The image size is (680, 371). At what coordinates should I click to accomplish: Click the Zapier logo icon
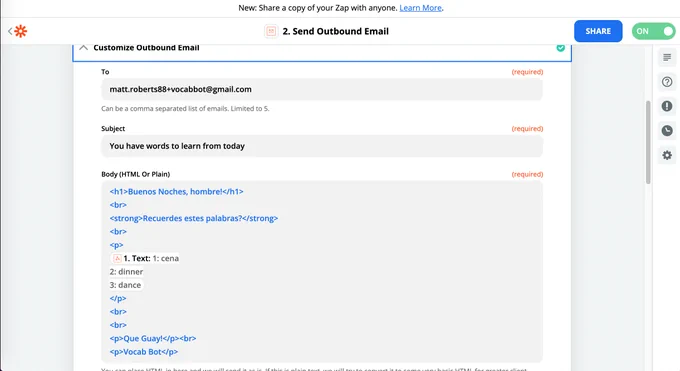click(20, 31)
